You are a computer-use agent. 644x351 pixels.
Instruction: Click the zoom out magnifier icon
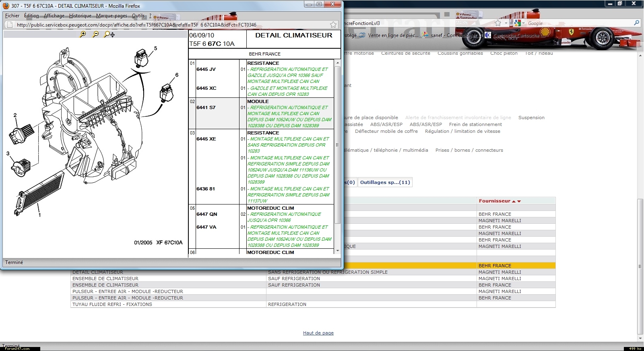pos(96,34)
